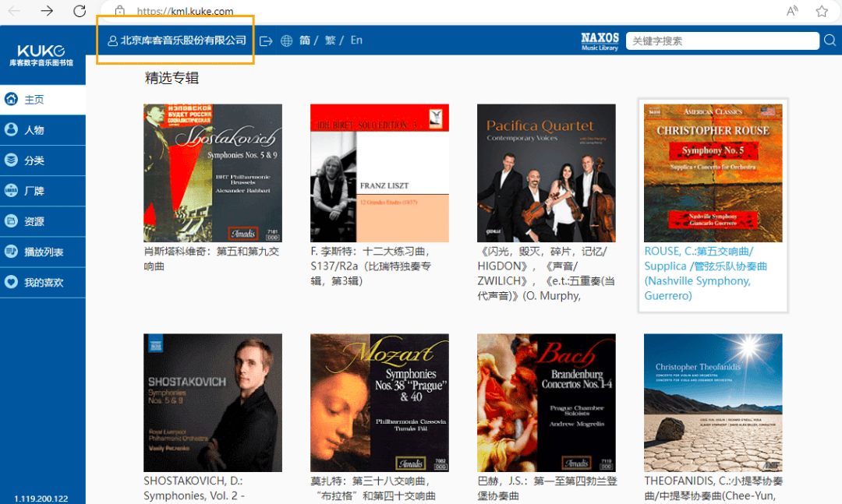The height and width of the screenshot is (504, 842).
Task: Open 播放列表 playlists in sidebar
Action: tap(44, 252)
